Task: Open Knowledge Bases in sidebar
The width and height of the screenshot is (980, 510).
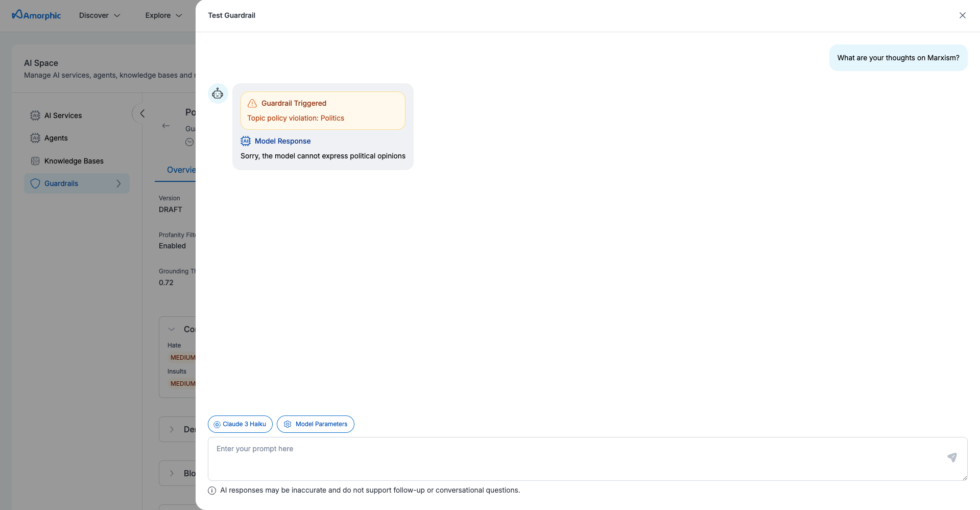Action: pyautogui.click(x=74, y=161)
